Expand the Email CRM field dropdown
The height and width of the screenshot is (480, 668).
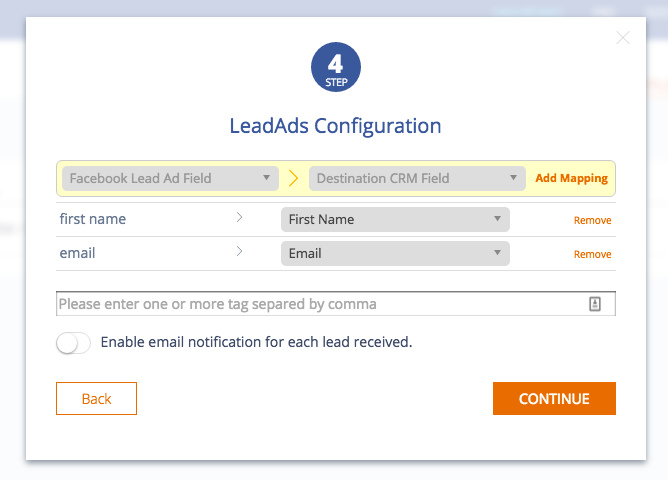395,253
